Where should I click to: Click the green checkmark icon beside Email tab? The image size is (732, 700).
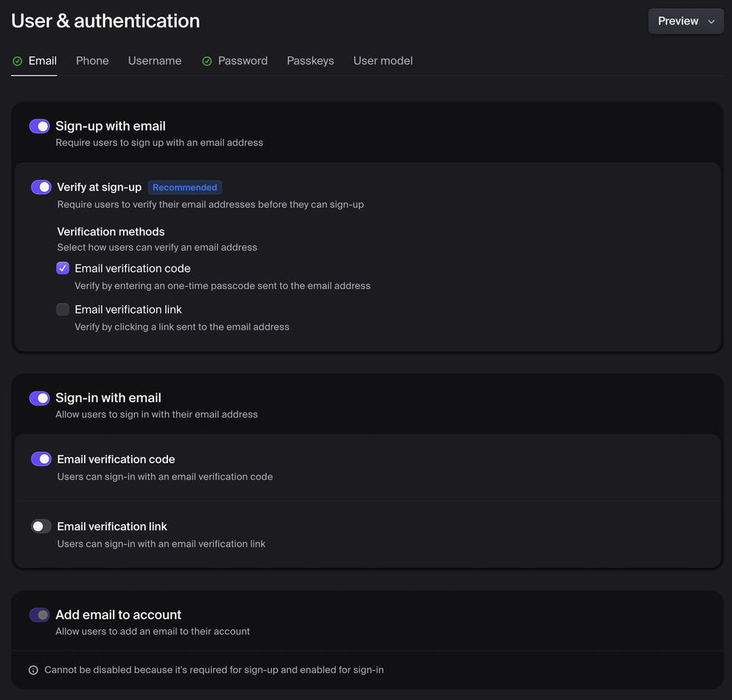[16, 60]
